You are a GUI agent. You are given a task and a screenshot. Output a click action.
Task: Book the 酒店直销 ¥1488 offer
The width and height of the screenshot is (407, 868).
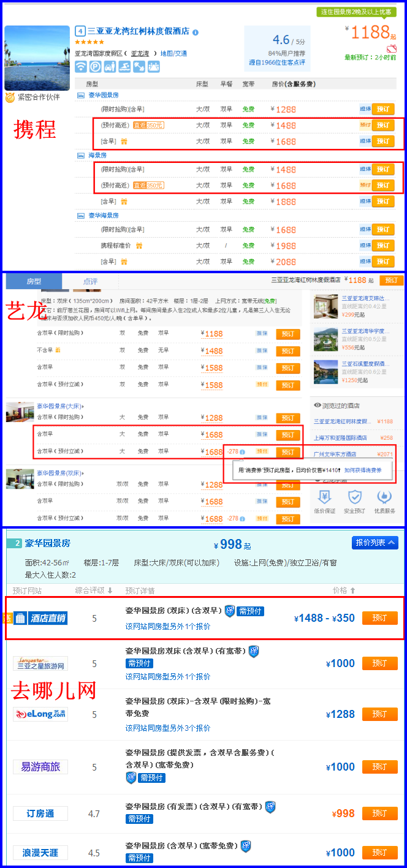380,617
